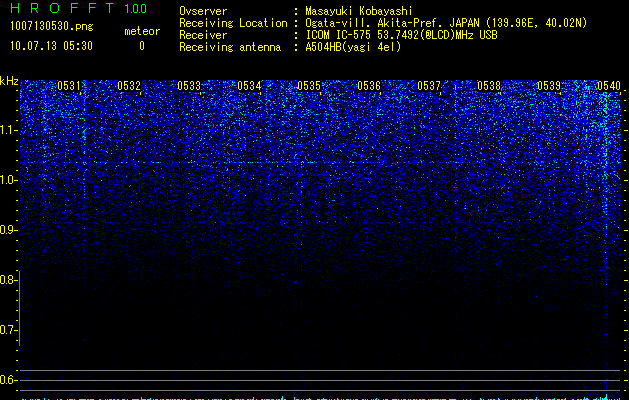Click the 0538 time marker
This screenshot has height=400, width=629.
pyautogui.click(x=489, y=86)
